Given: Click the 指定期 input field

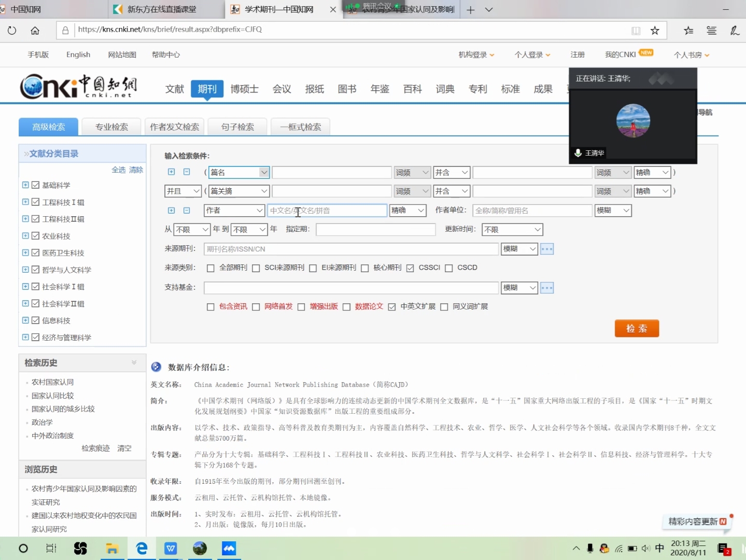Looking at the screenshot, I should 376,230.
